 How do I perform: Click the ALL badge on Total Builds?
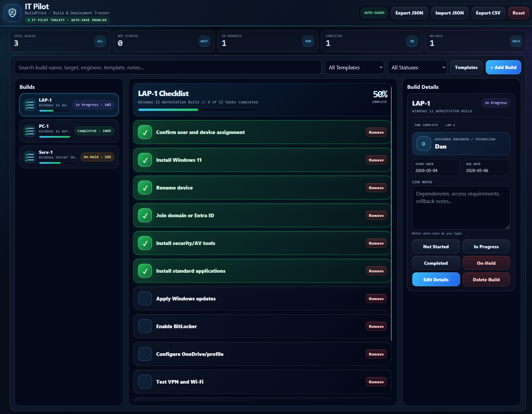[x=100, y=41]
